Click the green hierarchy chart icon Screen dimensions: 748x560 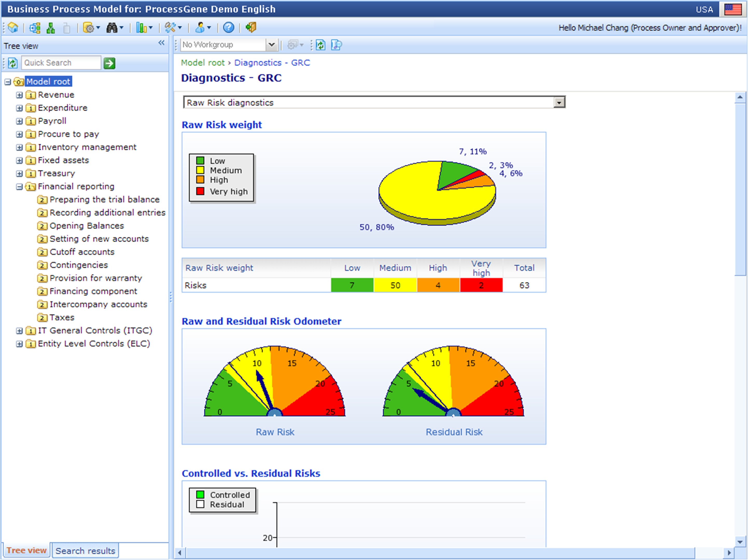[x=51, y=28]
